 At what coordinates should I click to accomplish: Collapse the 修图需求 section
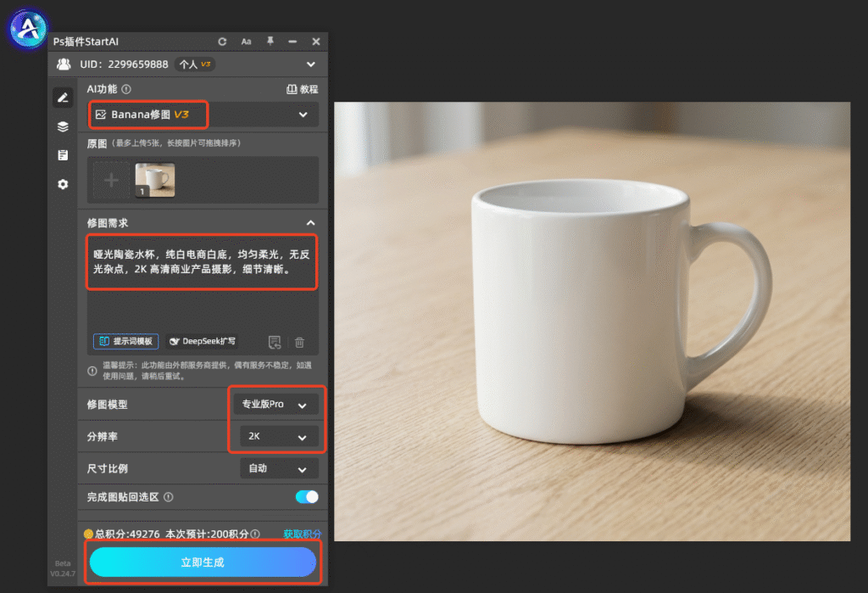310,223
